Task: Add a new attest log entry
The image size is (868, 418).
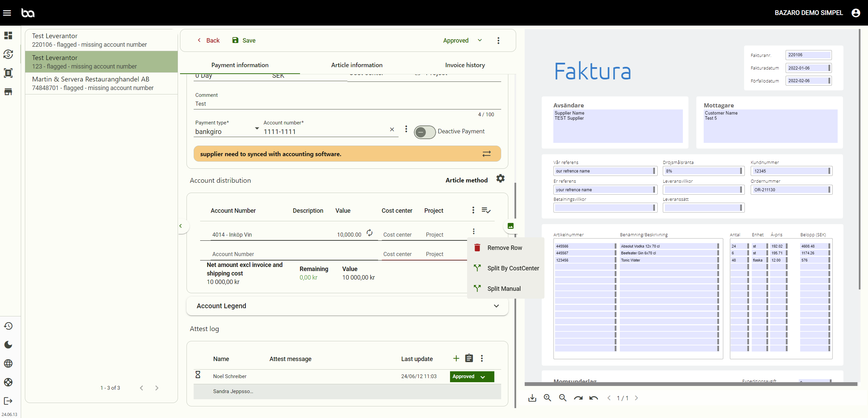Action: pos(456,358)
